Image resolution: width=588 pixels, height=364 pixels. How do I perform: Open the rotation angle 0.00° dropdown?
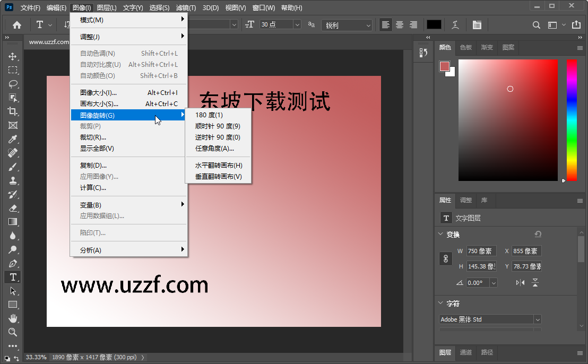pyautogui.click(x=494, y=283)
